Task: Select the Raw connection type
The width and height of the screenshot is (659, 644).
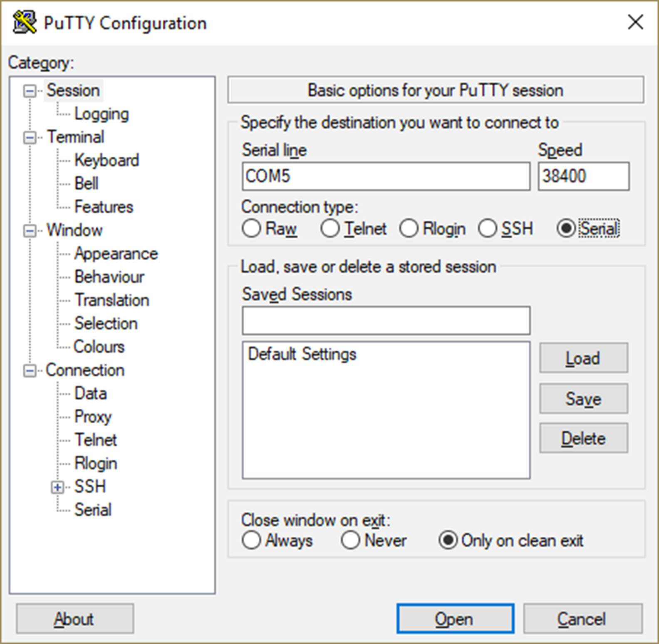Action: (251, 229)
